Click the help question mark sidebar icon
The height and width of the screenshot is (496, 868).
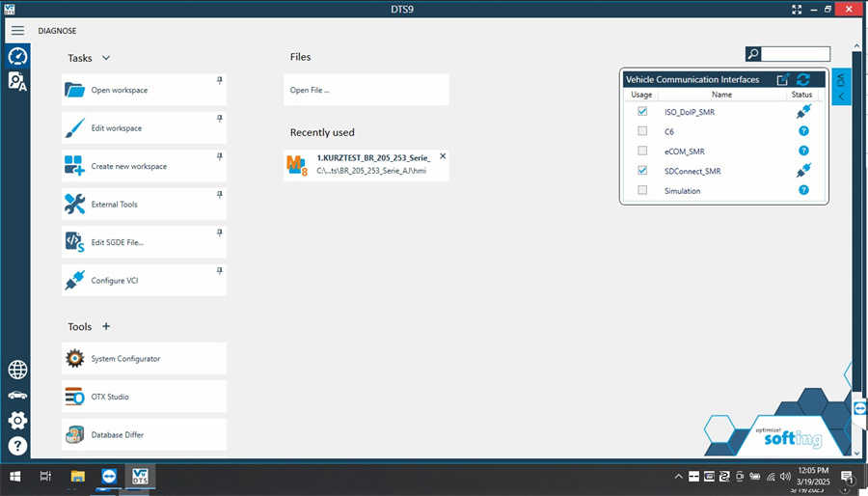[17, 446]
